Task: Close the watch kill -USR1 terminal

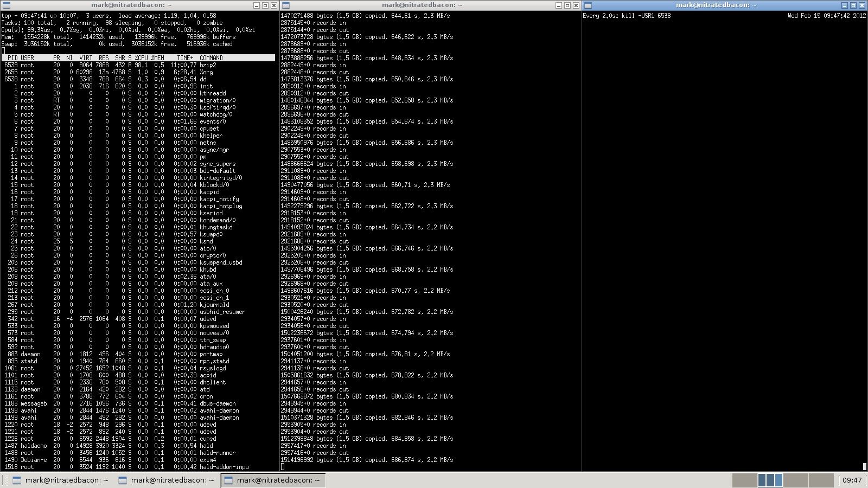Action: [862, 5]
